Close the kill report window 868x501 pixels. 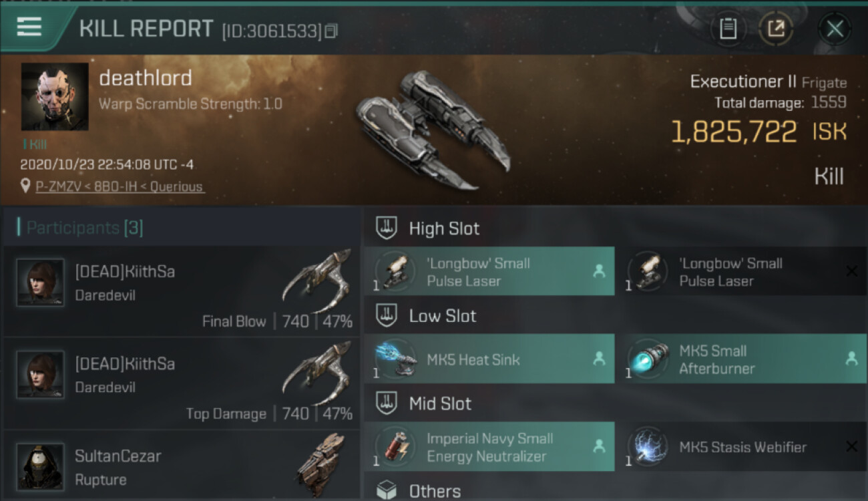tap(835, 29)
